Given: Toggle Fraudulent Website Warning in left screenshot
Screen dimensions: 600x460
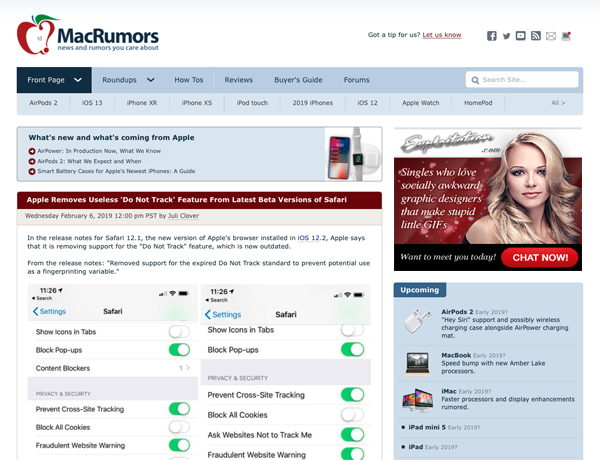Looking at the screenshot, I should pos(179,445).
